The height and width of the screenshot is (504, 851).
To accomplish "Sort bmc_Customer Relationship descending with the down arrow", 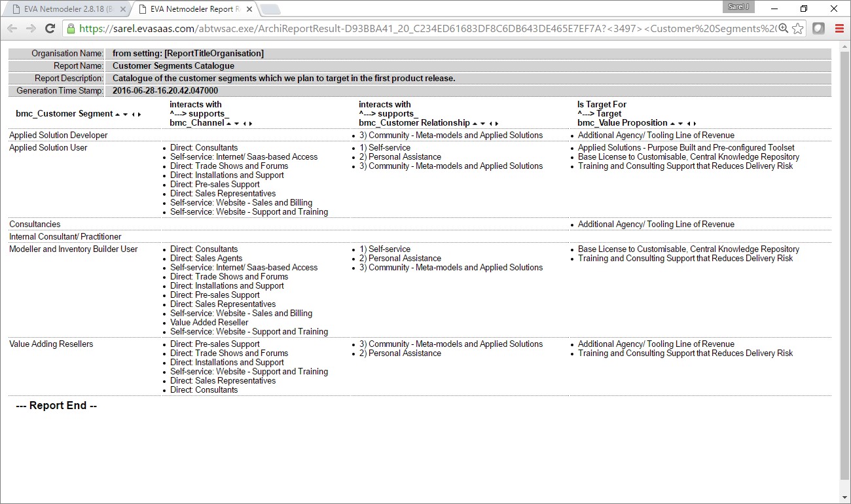I will [x=483, y=124].
